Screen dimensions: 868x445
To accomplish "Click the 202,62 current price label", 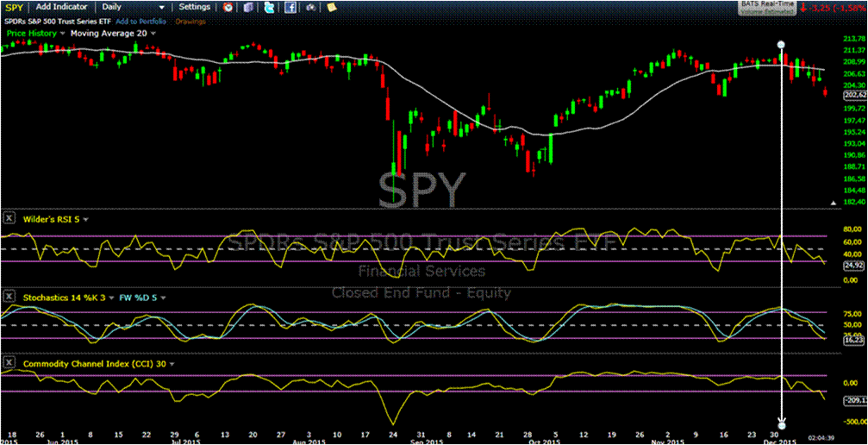I will point(855,95).
